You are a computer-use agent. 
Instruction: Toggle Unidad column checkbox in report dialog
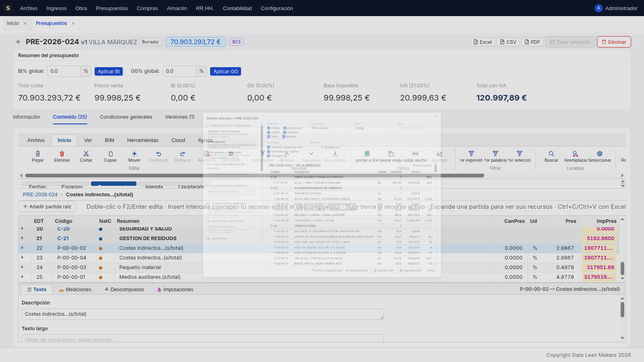269,132
